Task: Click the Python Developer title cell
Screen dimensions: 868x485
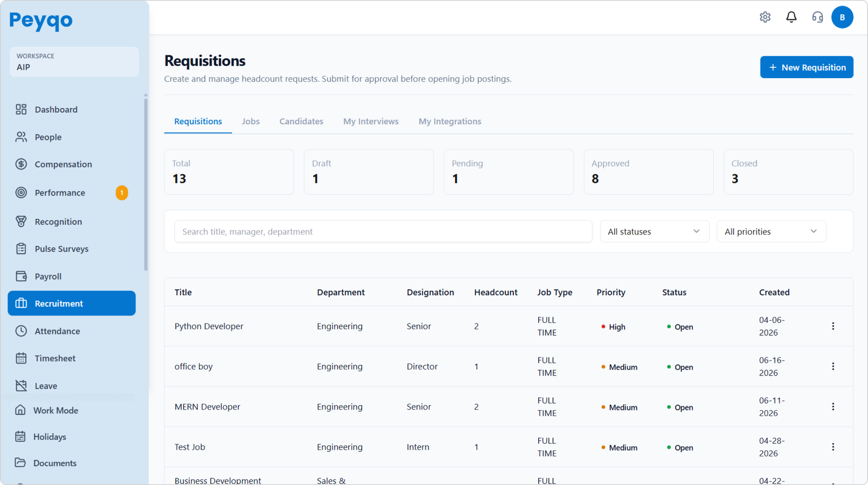Action: coord(209,326)
